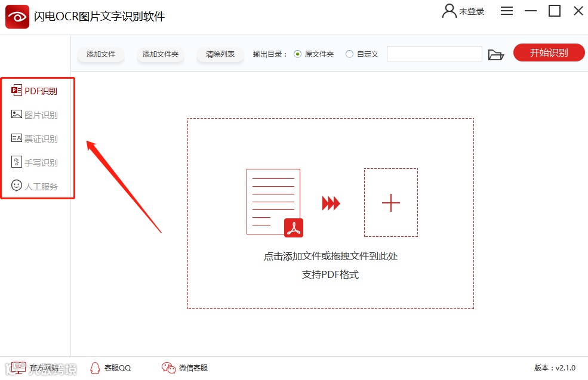Click the 版本：v2.1.0 version label
This screenshot has width=588, height=380.
point(555,368)
